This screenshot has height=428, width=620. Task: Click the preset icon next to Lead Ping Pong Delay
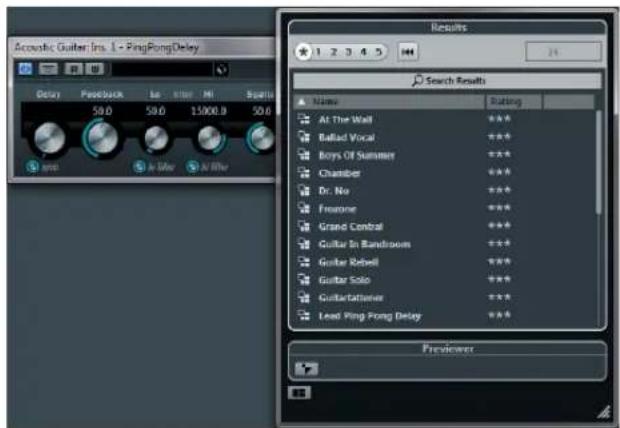point(304,315)
